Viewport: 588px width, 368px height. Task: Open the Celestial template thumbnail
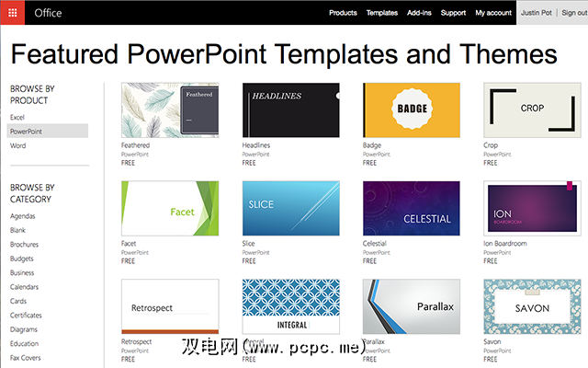pyautogui.click(x=412, y=209)
